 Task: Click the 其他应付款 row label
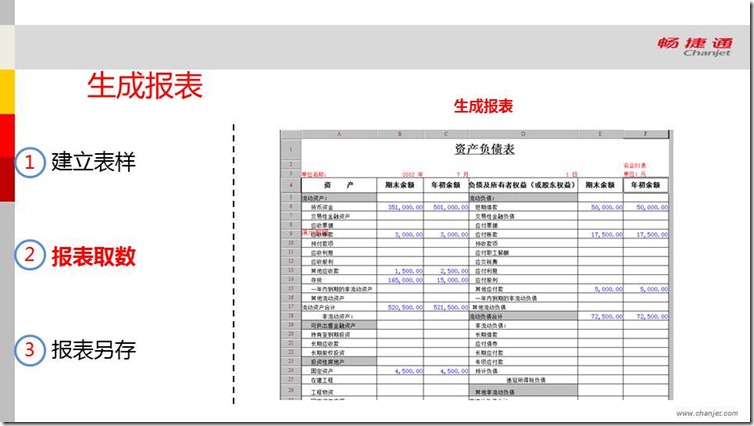pyautogui.click(x=489, y=289)
